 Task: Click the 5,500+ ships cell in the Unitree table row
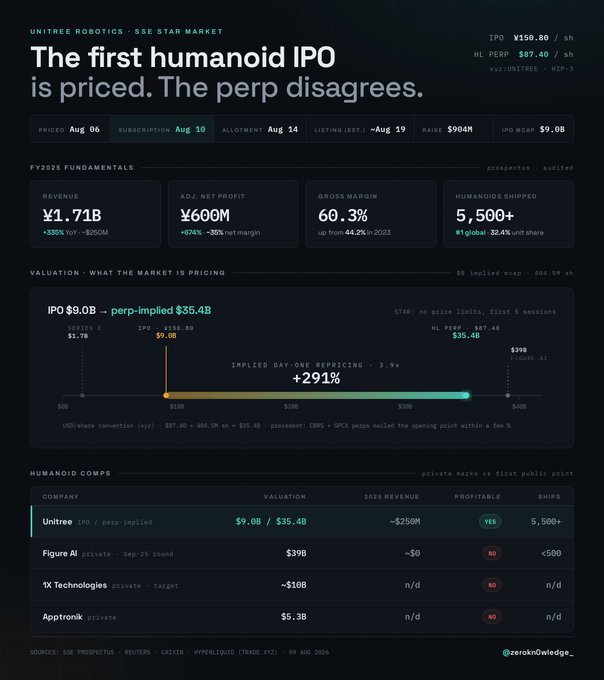(546, 522)
